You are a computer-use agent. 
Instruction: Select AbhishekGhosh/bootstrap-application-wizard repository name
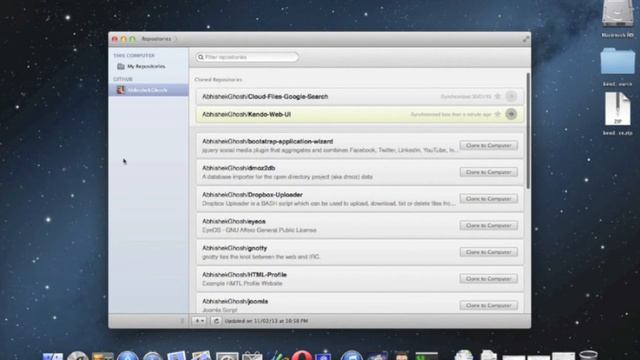pos(267,141)
